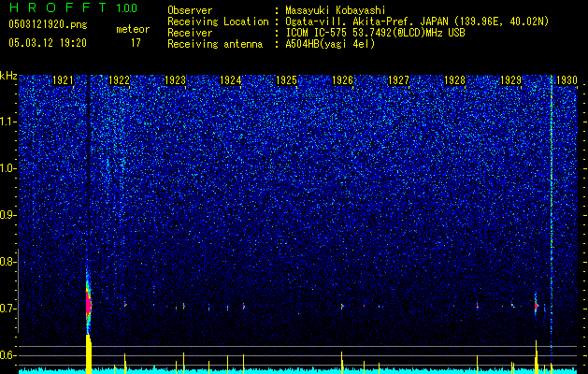The height and width of the screenshot is (374, 588).
Task: Click the 'meteor' label
Action: pyautogui.click(x=133, y=29)
